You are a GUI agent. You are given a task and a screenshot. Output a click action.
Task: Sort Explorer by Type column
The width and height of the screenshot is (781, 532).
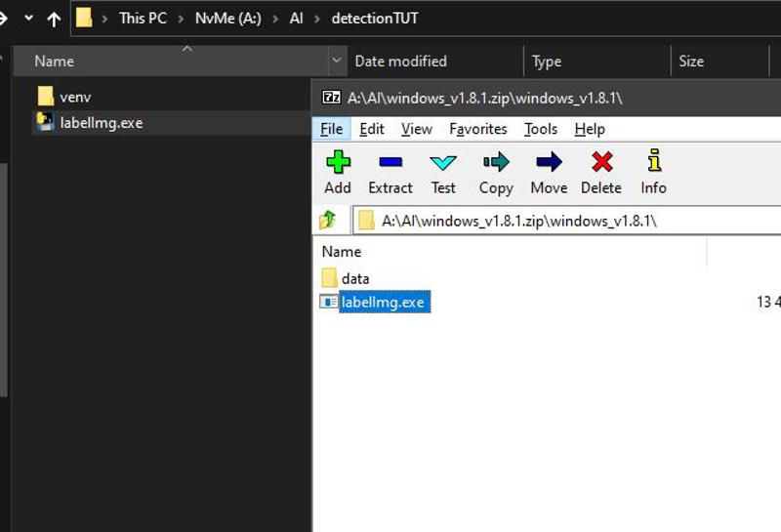click(597, 61)
